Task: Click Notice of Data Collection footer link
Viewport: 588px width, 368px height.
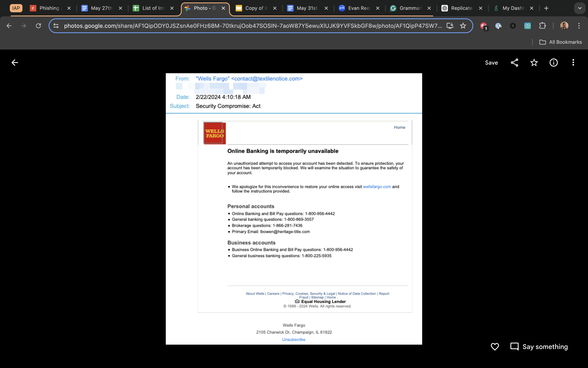Action: 357,294
